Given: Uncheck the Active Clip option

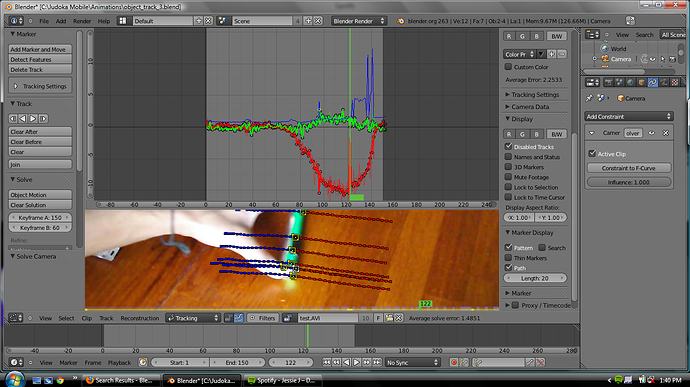Looking at the screenshot, I should pyautogui.click(x=592, y=154).
